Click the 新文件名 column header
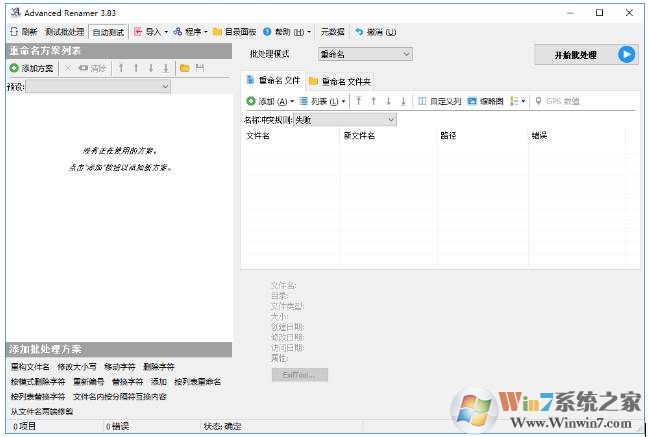Viewport: 648px width, 437px height. point(359,135)
